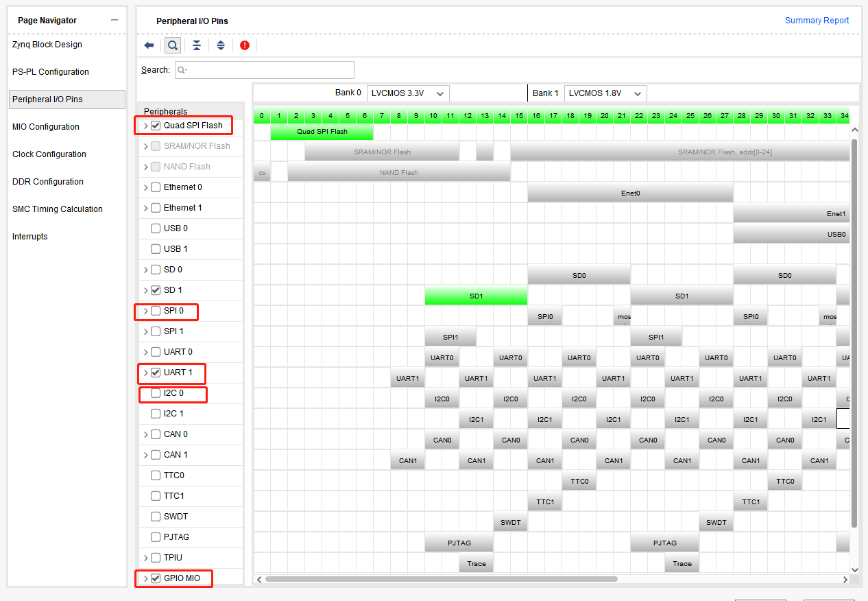Enable the SWDT checkbox
The image size is (868, 601).
click(156, 517)
